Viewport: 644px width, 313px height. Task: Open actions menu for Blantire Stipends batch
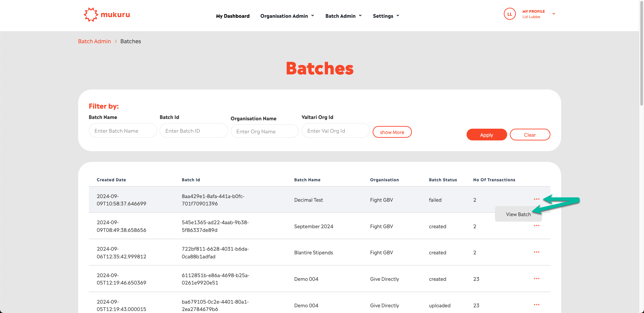tap(536, 252)
